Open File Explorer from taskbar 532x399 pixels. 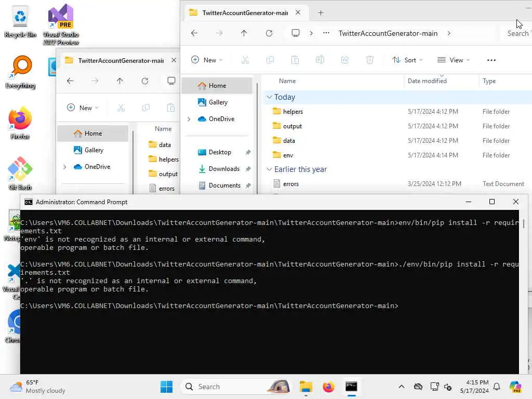pos(305,387)
